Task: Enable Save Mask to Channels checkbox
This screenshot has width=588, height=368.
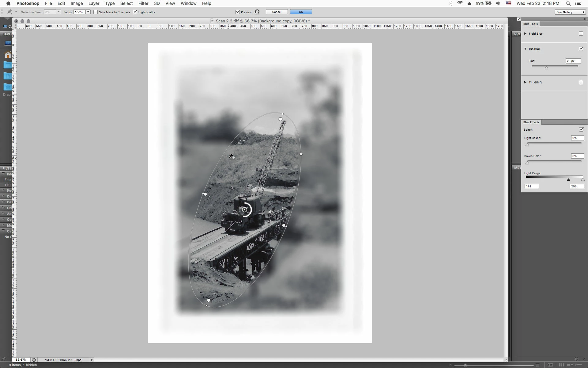Action: coord(96,12)
